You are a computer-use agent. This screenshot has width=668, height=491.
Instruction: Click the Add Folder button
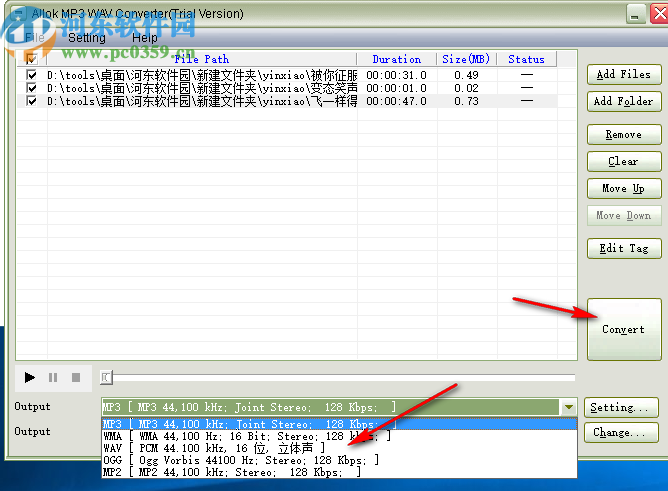tap(624, 101)
